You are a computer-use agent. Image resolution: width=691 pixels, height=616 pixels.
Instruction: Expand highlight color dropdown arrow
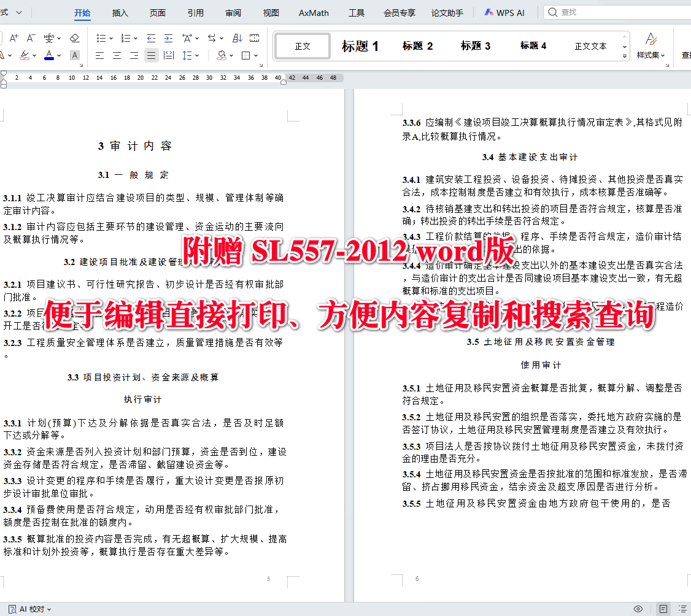click(x=34, y=56)
